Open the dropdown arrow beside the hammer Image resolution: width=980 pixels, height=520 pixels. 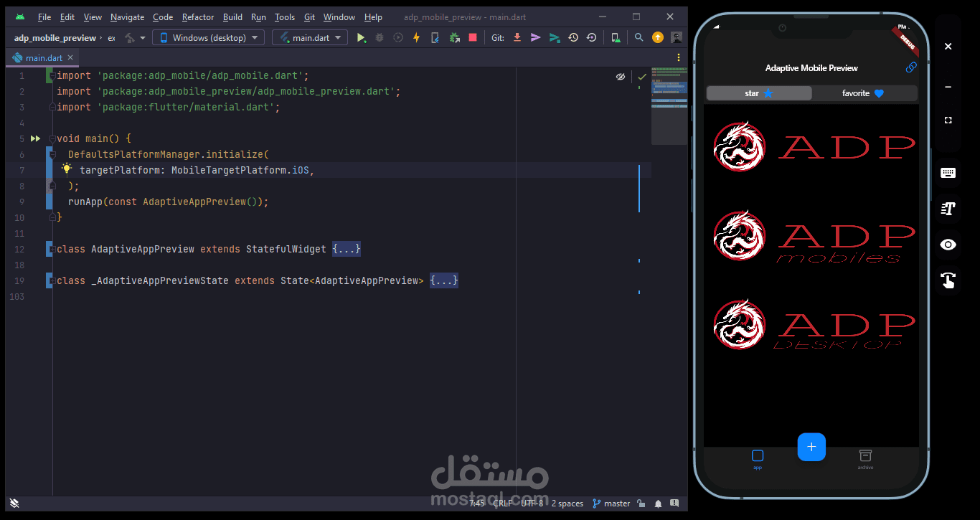coord(143,38)
